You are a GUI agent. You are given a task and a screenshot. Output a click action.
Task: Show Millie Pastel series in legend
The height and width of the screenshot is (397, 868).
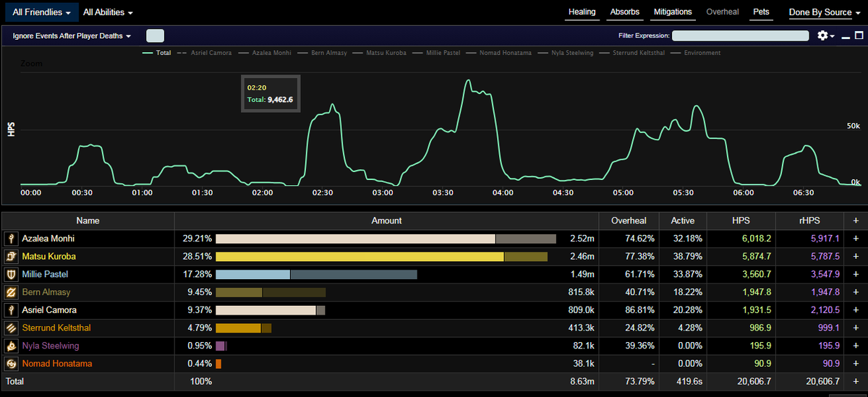click(436, 53)
